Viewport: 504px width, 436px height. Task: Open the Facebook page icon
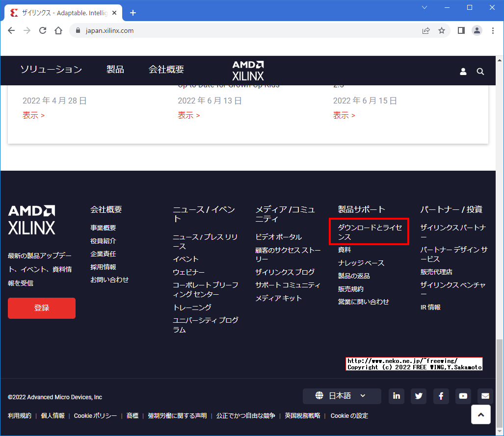(441, 396)
